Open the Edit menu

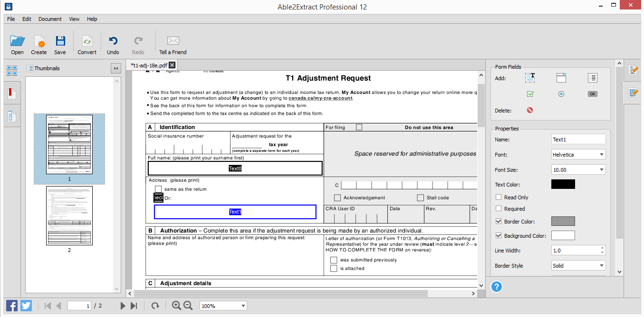(x=27, y=19)
